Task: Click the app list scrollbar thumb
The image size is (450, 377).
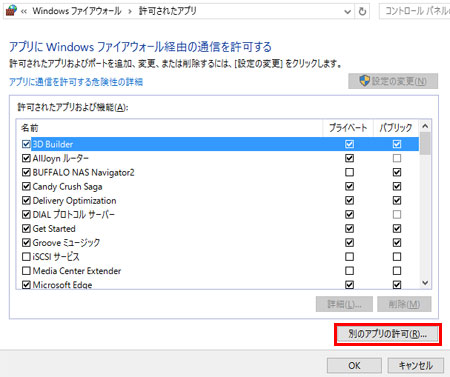Action: pyautogui.click(x=425, y=144)
